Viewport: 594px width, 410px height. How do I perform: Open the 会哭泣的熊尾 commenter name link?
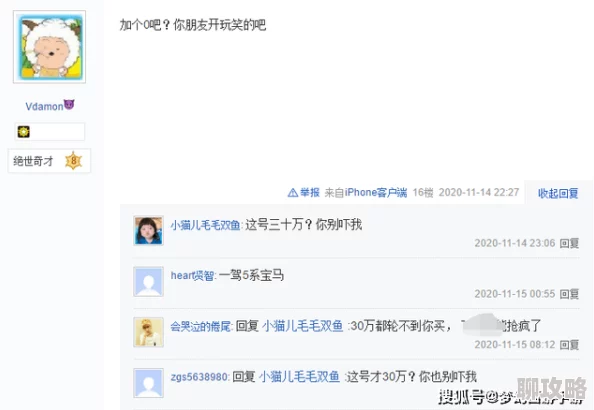click(x=201, y=326)
